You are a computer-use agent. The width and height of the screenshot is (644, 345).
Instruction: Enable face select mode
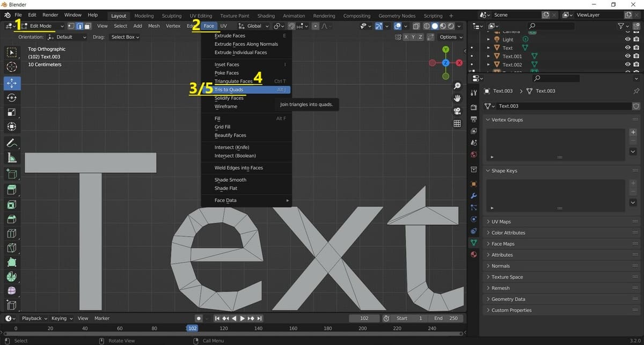point(87,26)
